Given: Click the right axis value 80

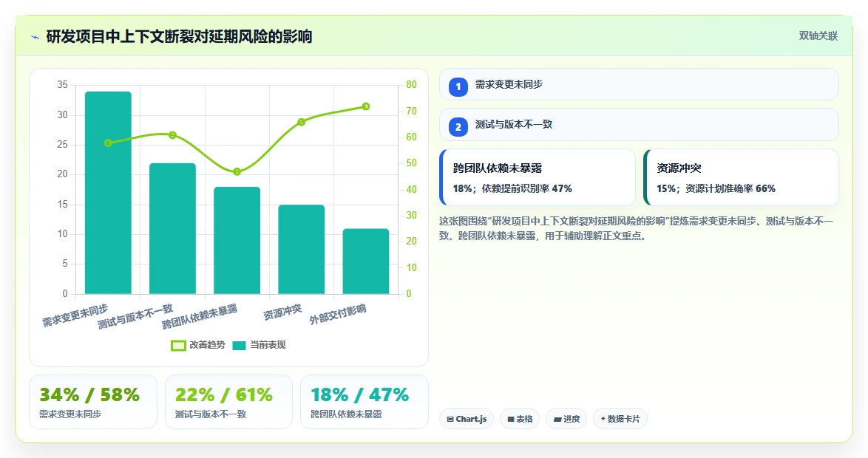Looking at the screenshot, I should click(411, 85).
